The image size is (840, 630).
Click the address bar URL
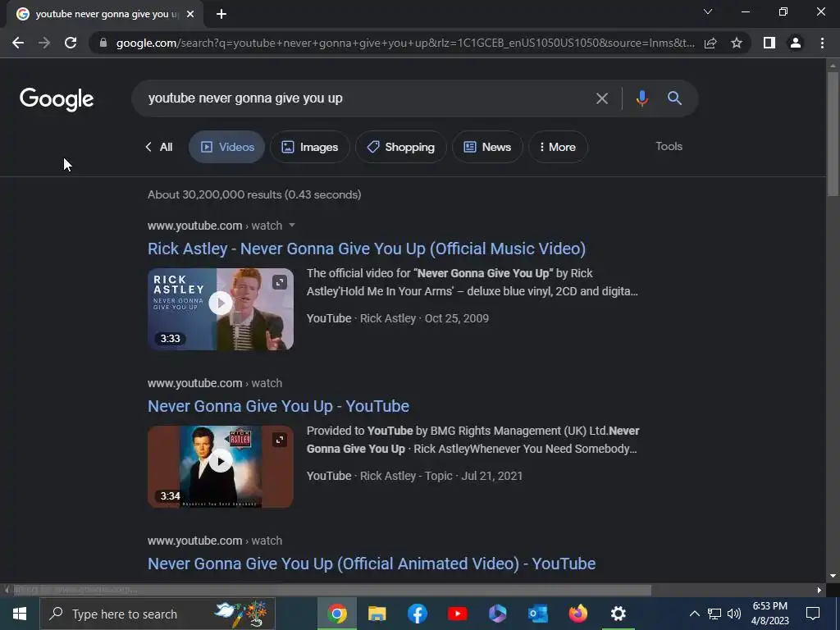pos(405,43)
